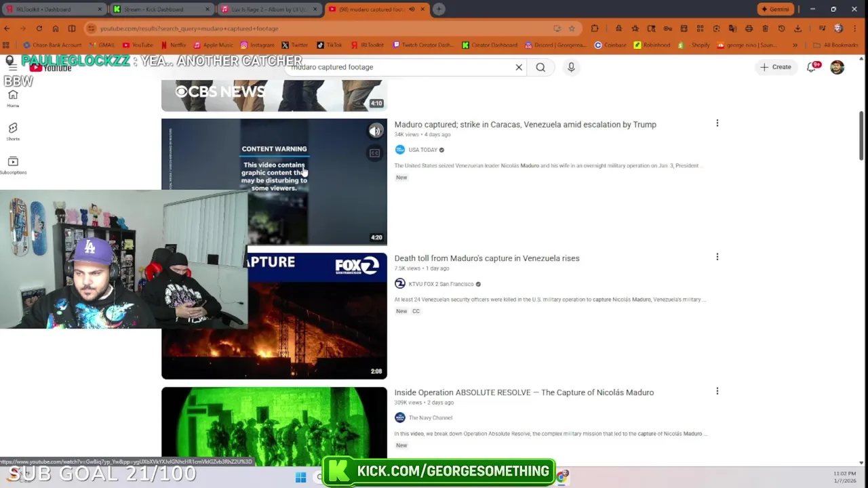Open a new browser tab with plus button
The height and width of the screenshot is (488, 868).
click(439, 9)
